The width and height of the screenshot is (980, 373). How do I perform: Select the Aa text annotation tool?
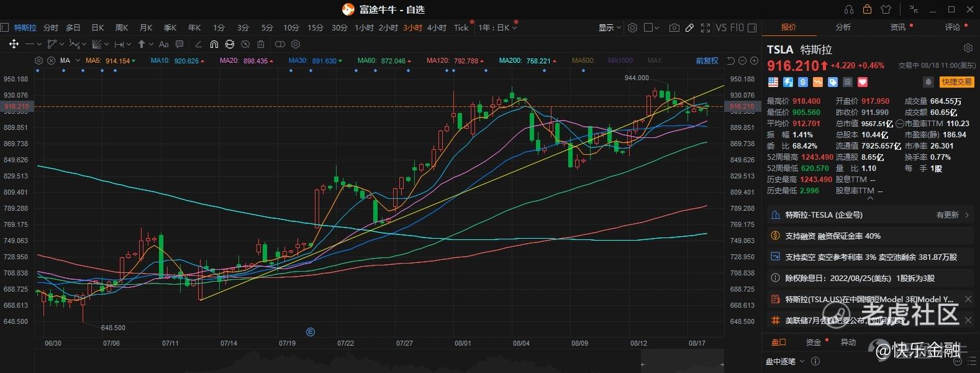[164, 44]
